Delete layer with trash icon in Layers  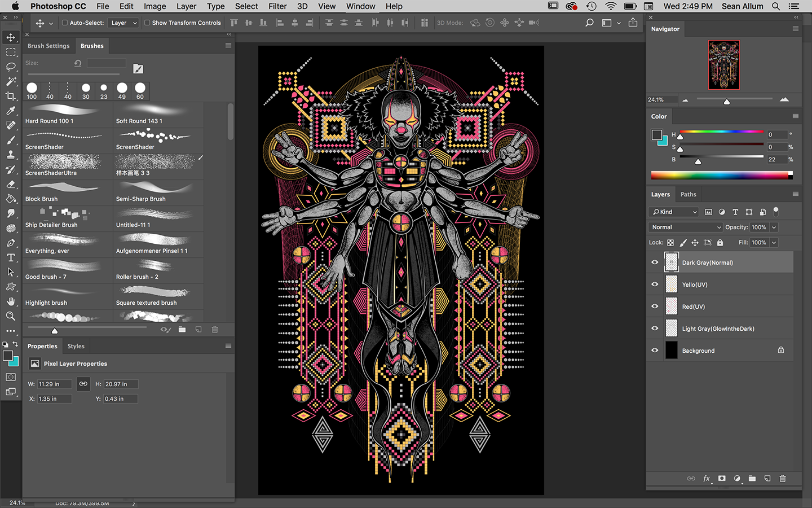[783, 478]
